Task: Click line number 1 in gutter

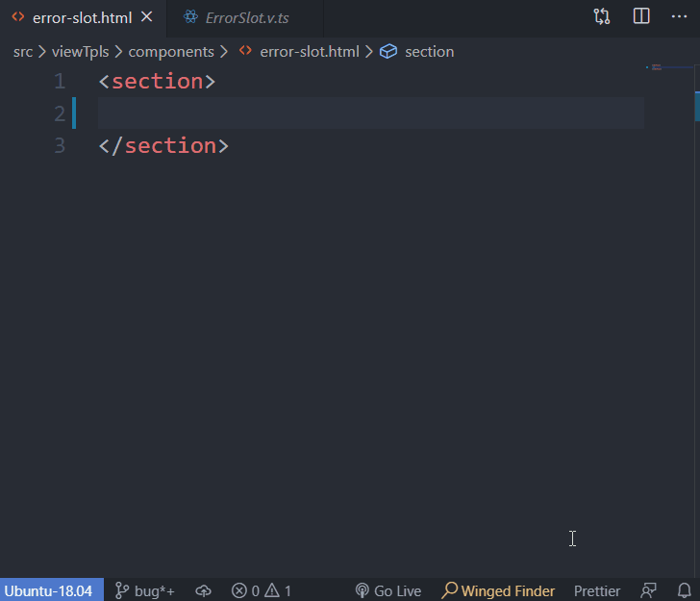Action: [x=60, y=82]
